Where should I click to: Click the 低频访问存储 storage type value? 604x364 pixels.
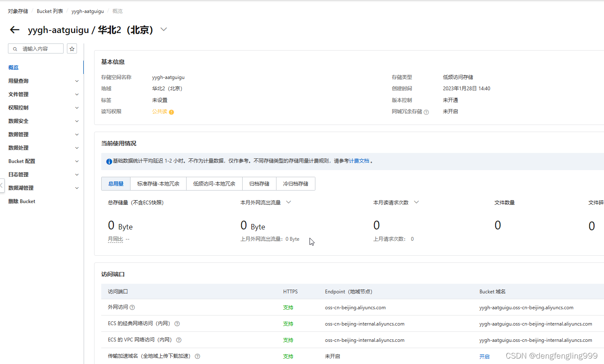point(458,77)
